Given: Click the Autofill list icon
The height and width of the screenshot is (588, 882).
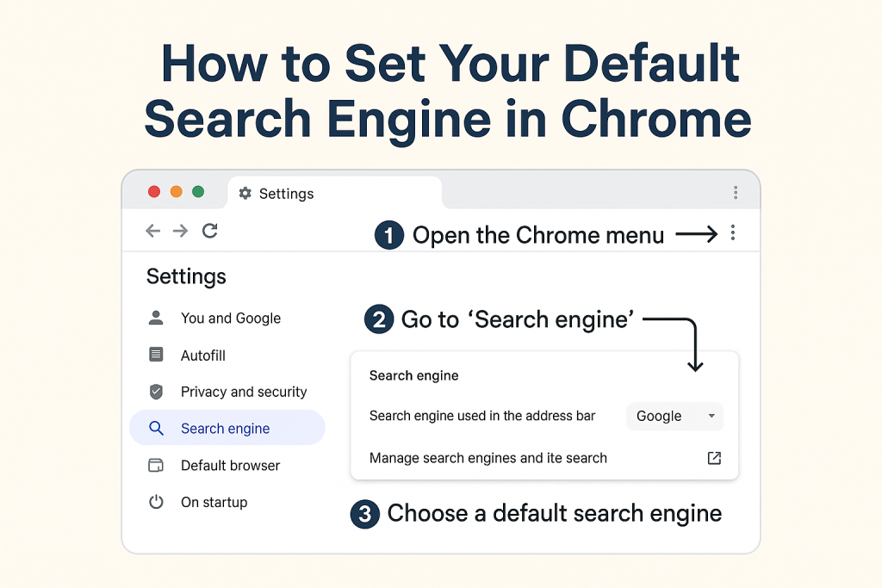Looking at the screenshot, I should [156, 355].
